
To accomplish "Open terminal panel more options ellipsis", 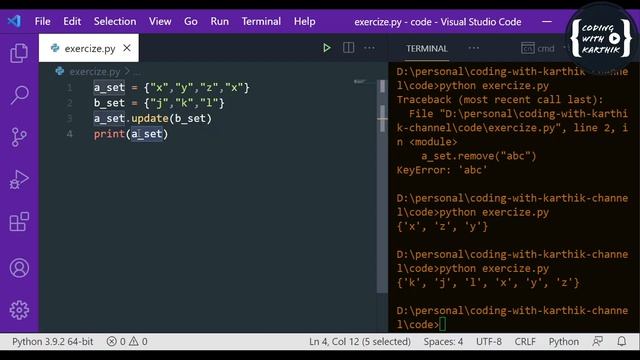I will 474,48.
